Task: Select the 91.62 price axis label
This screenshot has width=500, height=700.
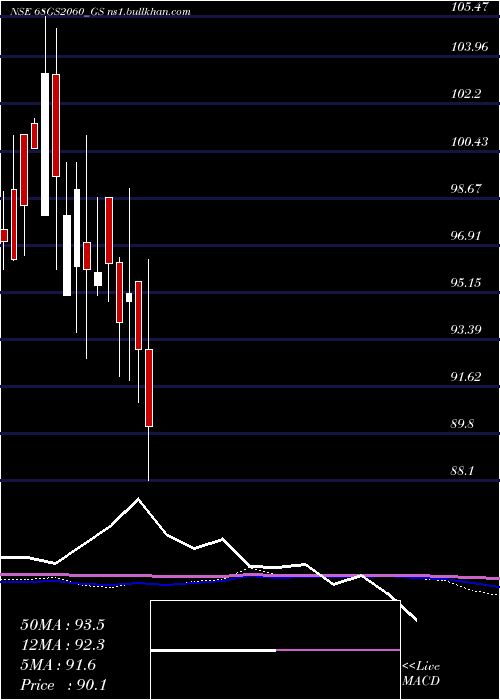Action: 467,376
